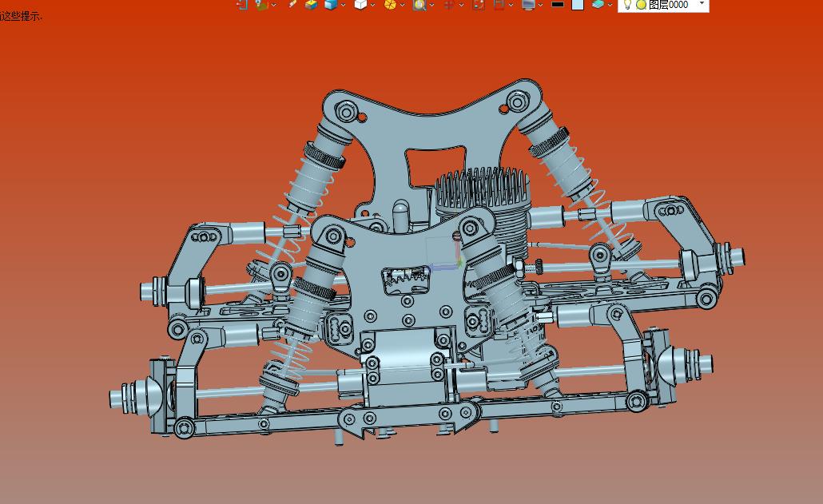Click the monitor display icon
Viewport: 823px width, 504px height.
point(528,4)
